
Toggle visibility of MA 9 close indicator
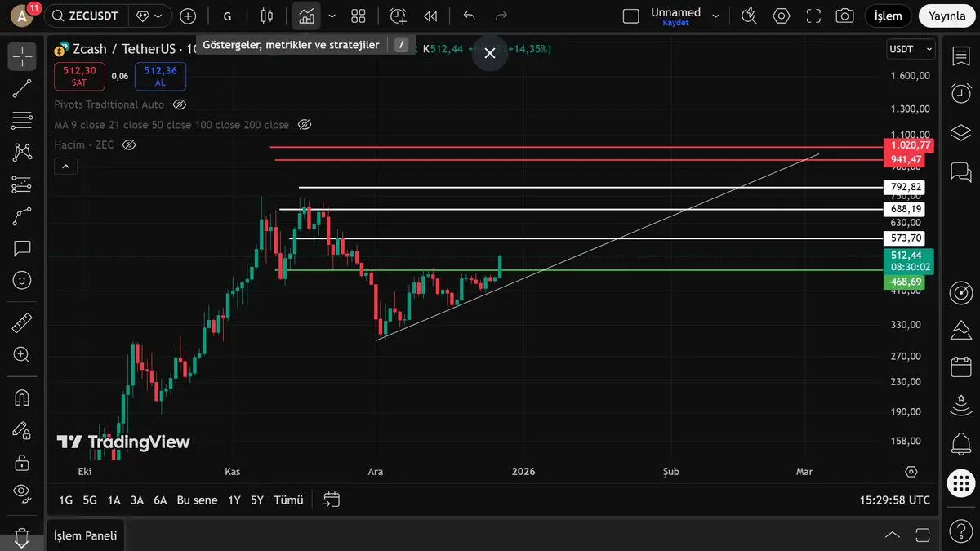[305, 125]
